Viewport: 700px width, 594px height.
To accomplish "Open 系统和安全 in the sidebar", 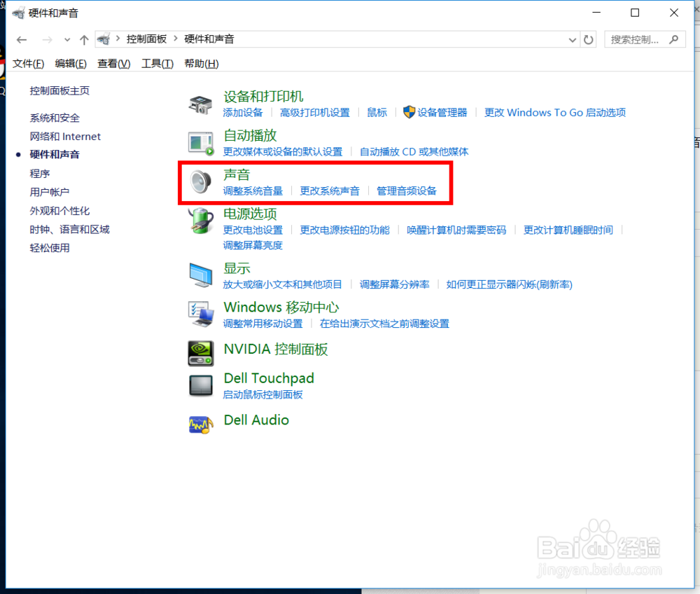I will click(55, 118).
